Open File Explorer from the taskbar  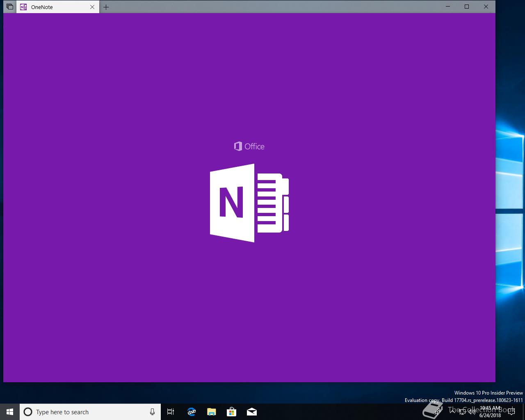click(x=212, y=412)
